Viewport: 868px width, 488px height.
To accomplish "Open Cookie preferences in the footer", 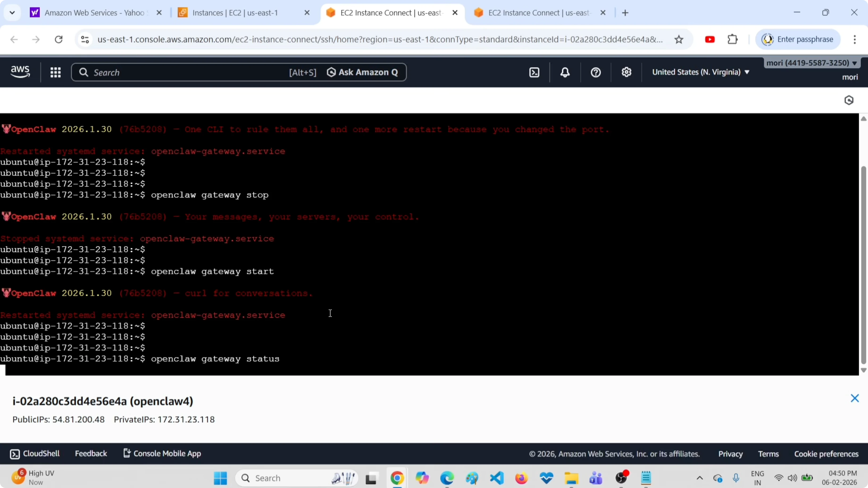I will [x=826, y=454].
